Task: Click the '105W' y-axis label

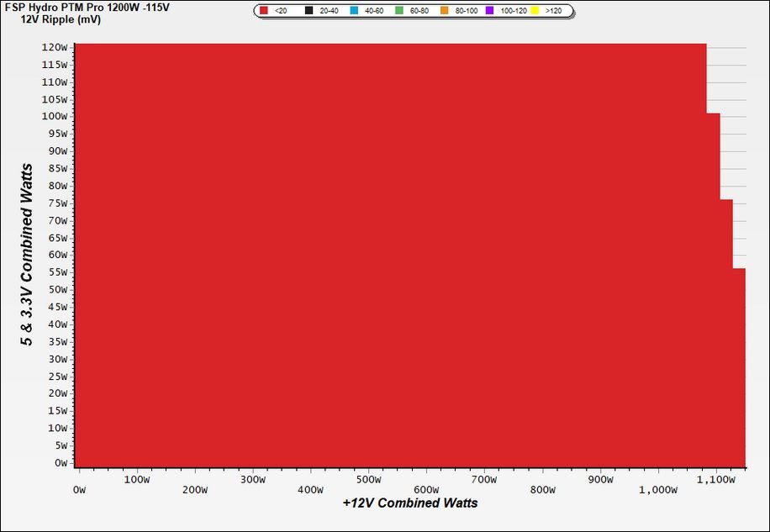Action: (x=55, y=100)
